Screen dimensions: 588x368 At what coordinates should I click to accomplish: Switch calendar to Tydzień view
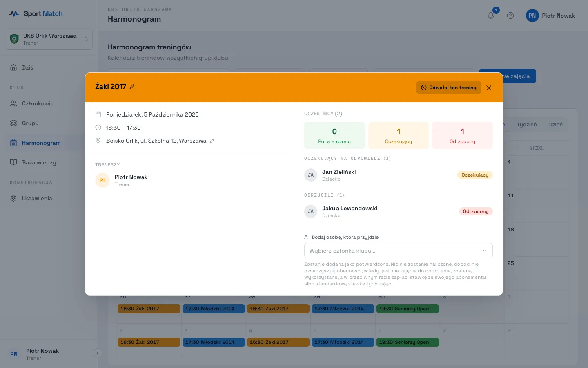pos(527,125)
